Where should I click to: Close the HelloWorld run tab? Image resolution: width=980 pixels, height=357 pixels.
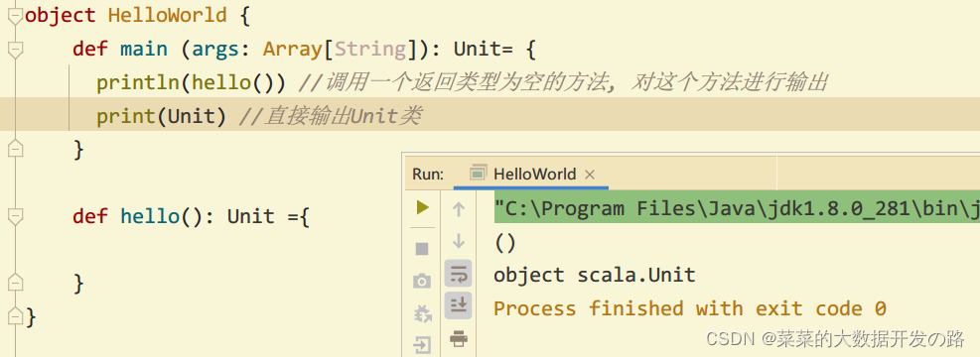[590, 175]
